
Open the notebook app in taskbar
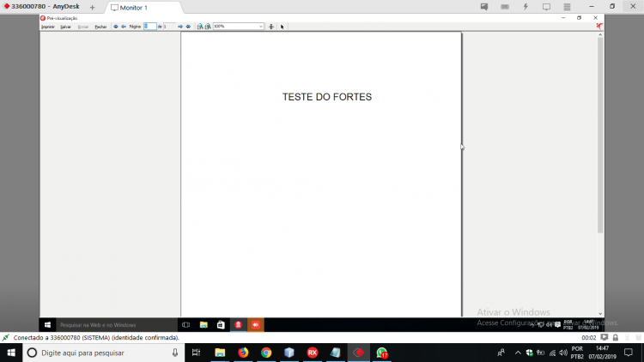pos(335,353)
